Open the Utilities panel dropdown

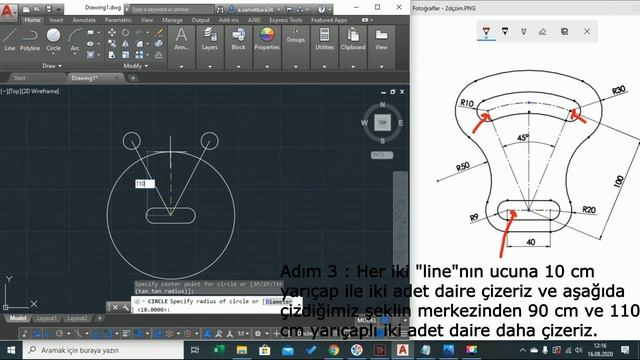[324, 67]
